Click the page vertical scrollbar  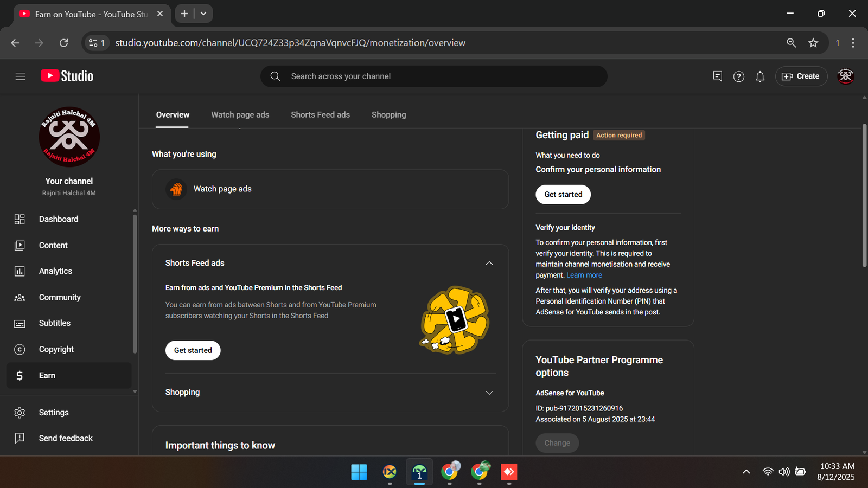click(864, 195)
